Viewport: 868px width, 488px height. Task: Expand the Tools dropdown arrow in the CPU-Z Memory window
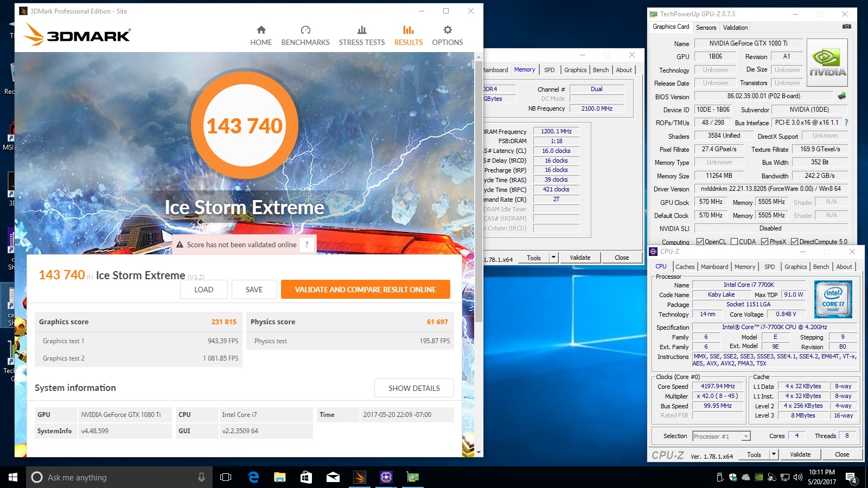click(x=553, y=258)
